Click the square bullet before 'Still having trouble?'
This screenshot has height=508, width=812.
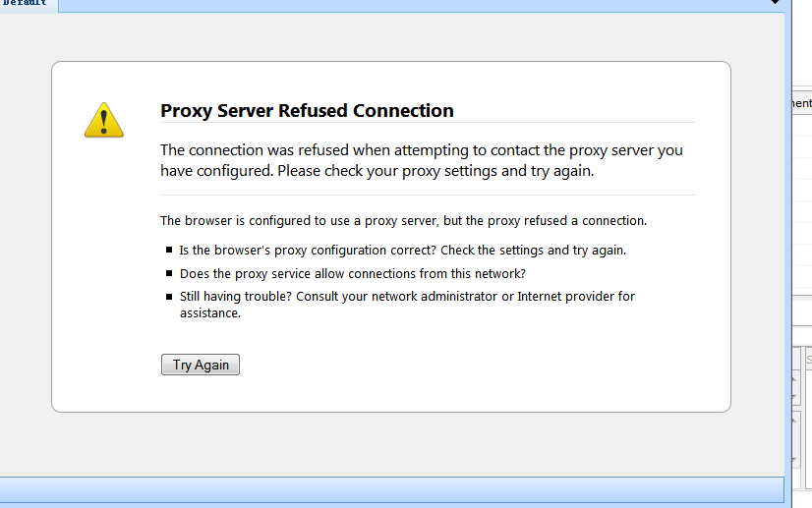pyautogui.click(x=168, y=297)
